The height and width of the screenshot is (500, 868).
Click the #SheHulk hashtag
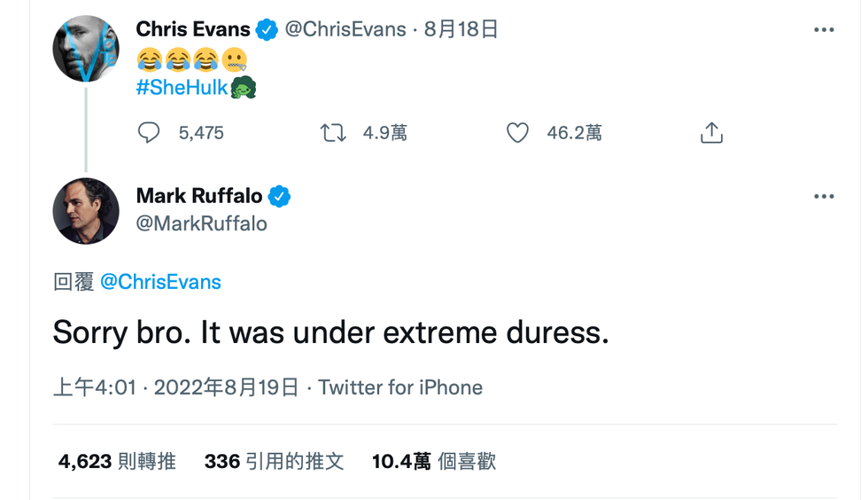pyautogui.click(x=182, y=88)
